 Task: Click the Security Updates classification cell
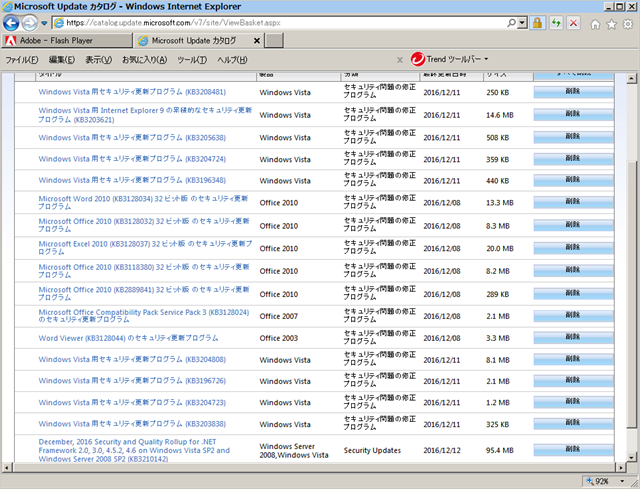click(x=372, y=451)
